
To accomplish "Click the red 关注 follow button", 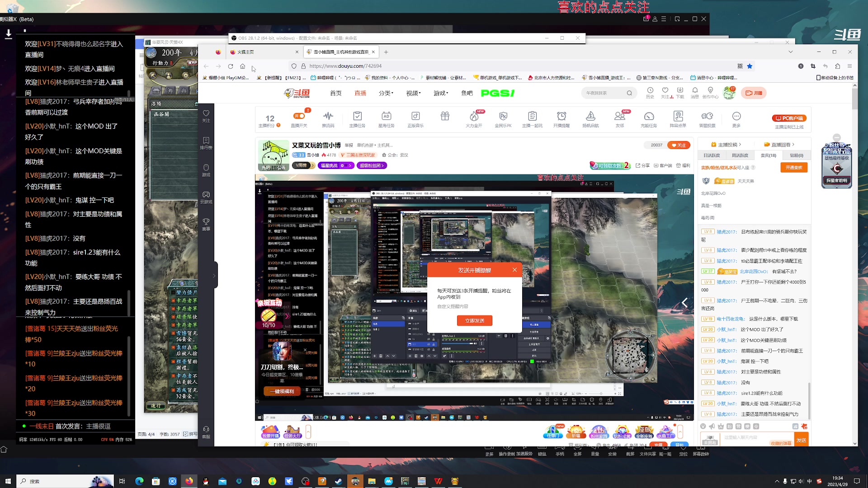I will (679, 145).
